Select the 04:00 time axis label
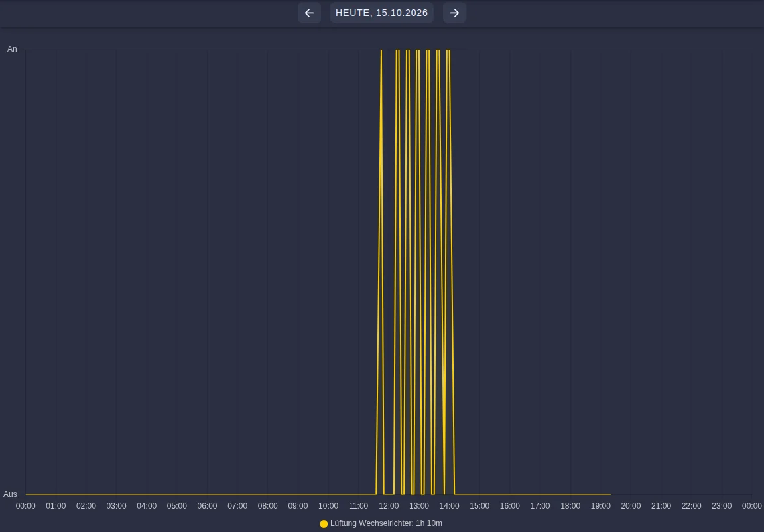Image resolution: width=764 pixels, height=532 pixels. click(147, 506)
